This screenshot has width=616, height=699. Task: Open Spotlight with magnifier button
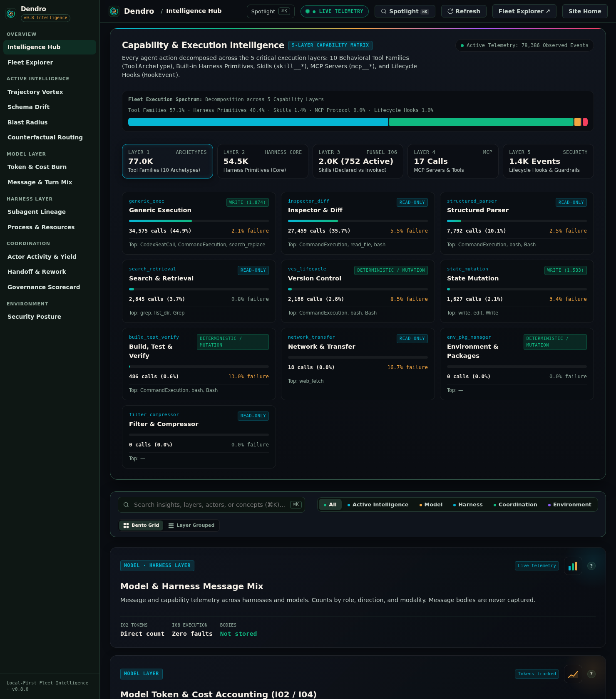[x=405, y=11]
